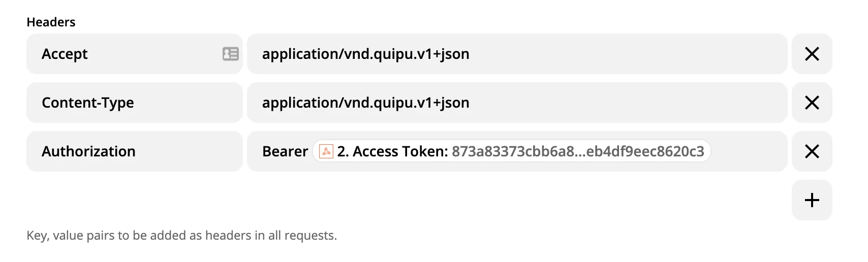Click the contact card icon in Accept field
Image resolution: width=868 pixels, height=262 pixels.
[230, 54]
